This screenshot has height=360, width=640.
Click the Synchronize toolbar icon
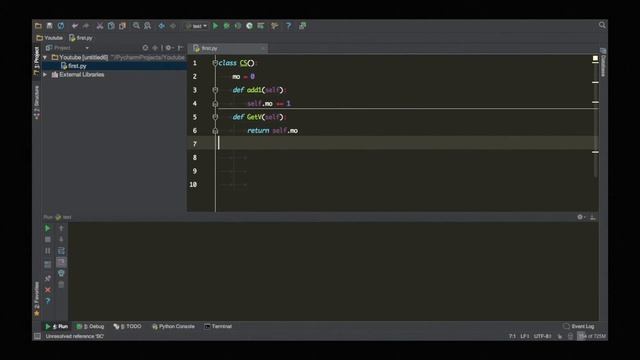pyautogui.click(x=61, y=26)
